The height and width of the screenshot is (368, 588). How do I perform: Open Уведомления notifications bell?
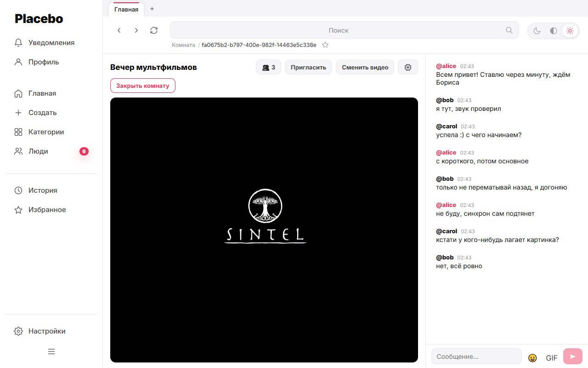click(x=18, y=43)
